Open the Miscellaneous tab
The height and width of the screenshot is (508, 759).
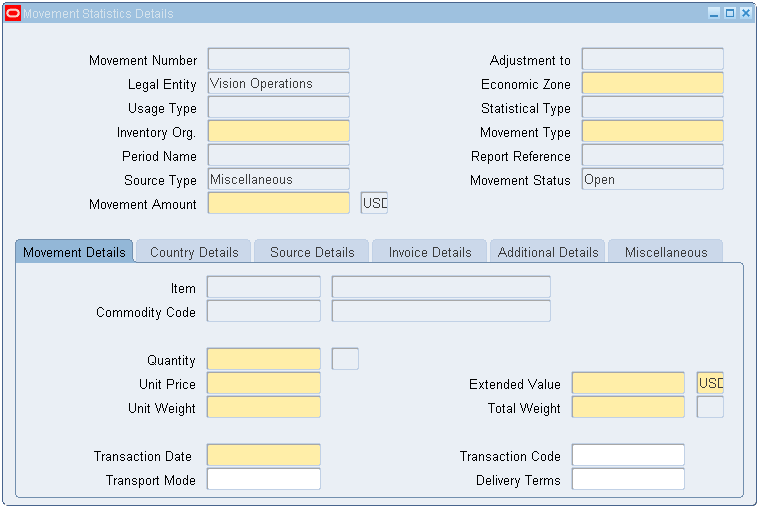666,252
